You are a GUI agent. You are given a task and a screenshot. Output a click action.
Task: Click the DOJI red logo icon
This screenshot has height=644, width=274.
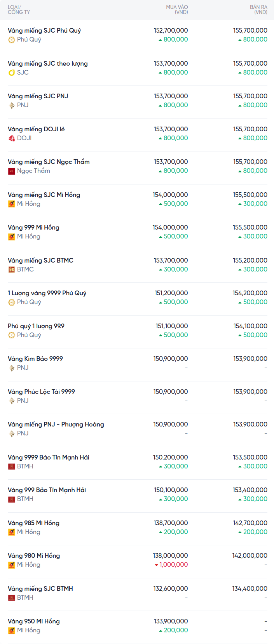(x=12, y=138)
